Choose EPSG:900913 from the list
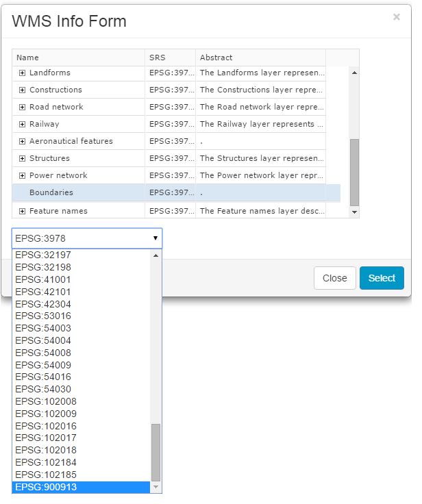 [x=81, y=487]
